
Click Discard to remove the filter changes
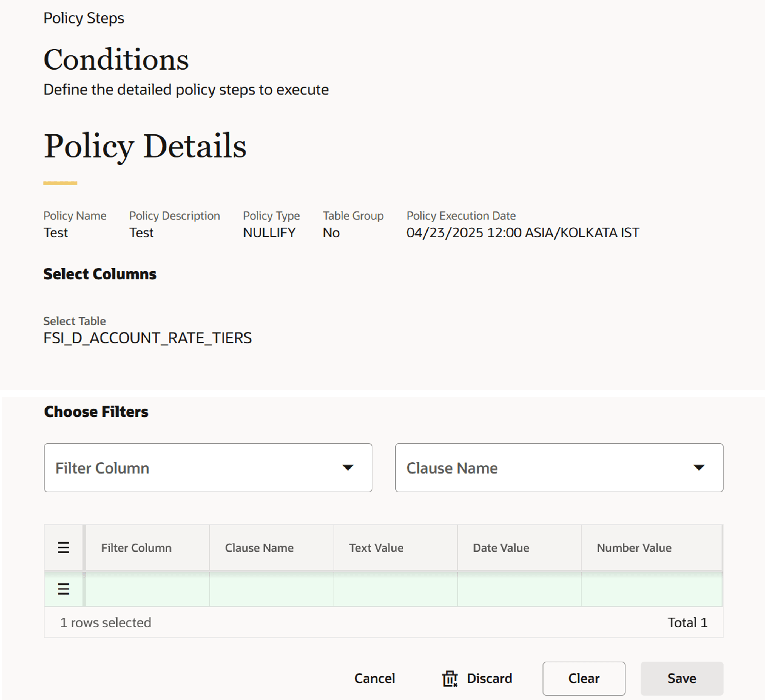click(490, 678)
